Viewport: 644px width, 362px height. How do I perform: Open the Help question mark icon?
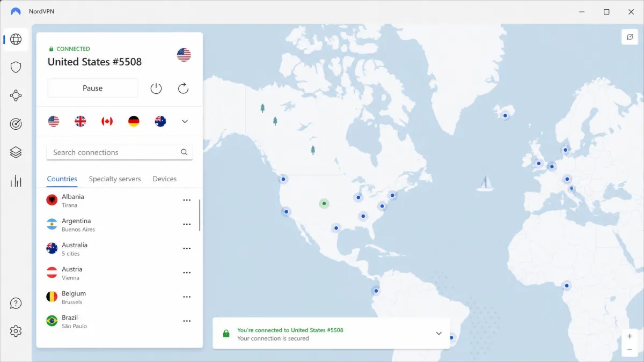16,303
